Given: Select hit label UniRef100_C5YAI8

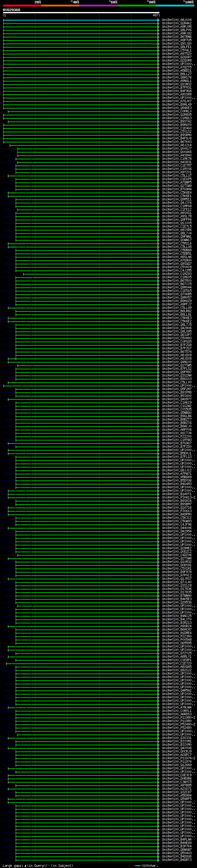Looking at the screenshot, I should point(177,267).
